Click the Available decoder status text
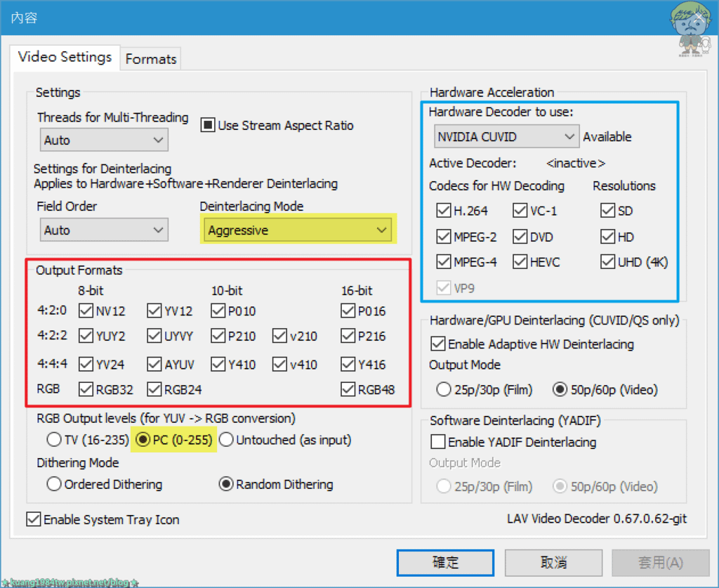The width and height of the screenshot is (719, 588). [x=607, y=137]
